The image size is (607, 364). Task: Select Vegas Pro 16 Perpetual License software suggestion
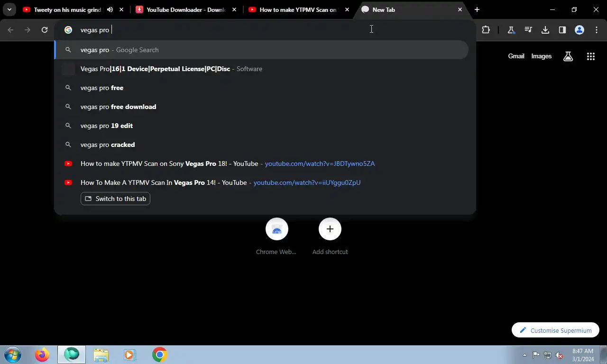click(x=261, y=69)
